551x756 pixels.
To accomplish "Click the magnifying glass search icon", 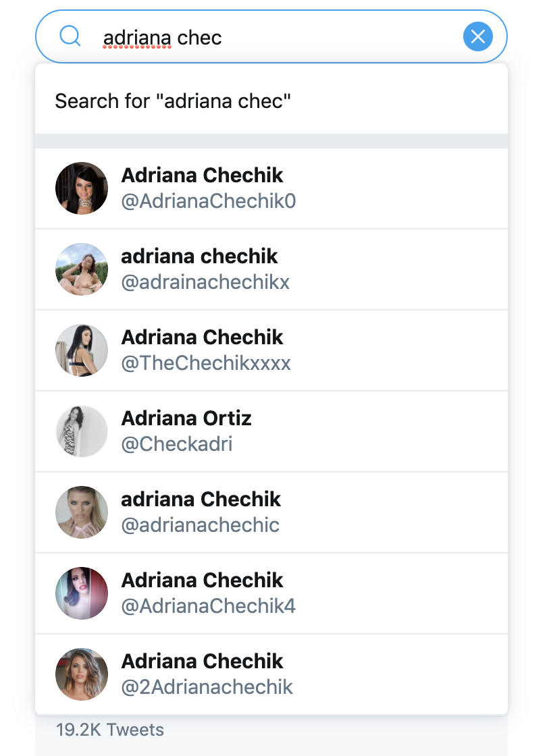I will [x=70, y=36].
